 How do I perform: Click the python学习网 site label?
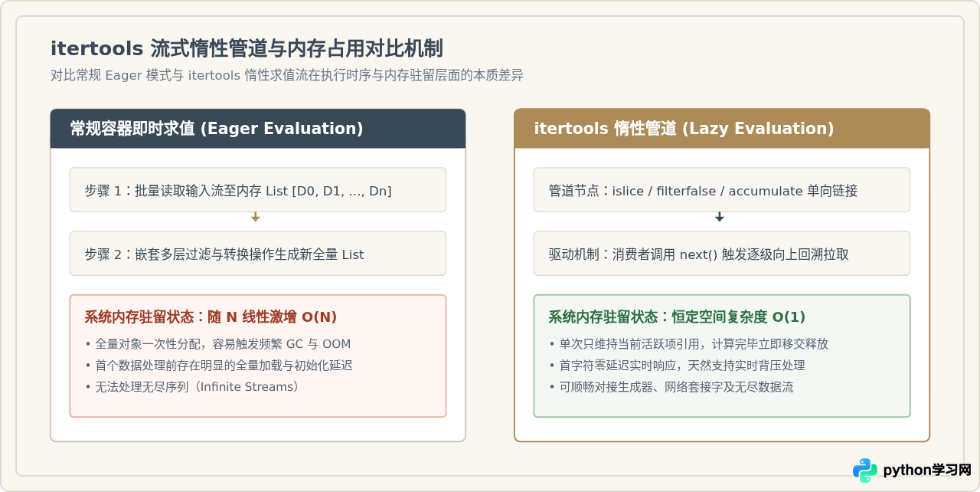point(927,470)
